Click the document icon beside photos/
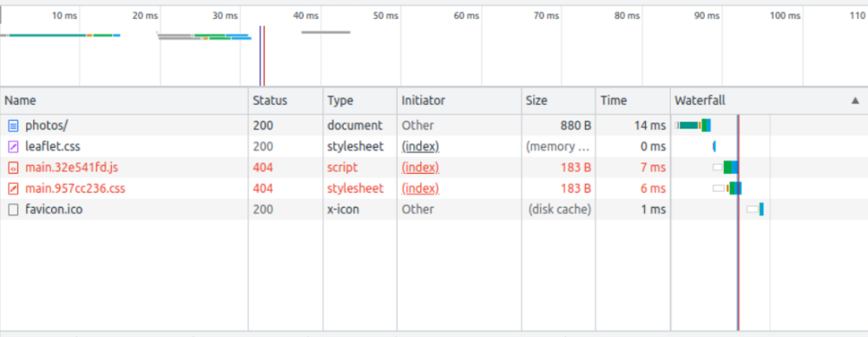The image size is (868, 337). click(x=13, y=126)
